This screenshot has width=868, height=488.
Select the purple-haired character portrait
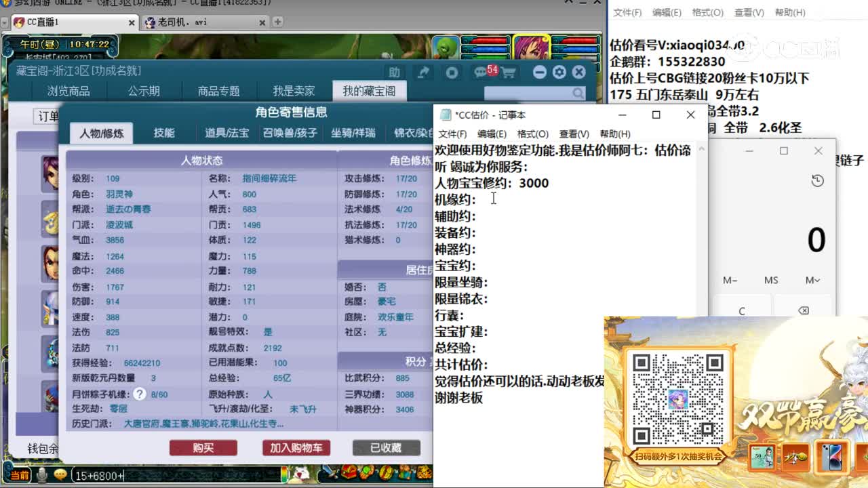point(531,47)
